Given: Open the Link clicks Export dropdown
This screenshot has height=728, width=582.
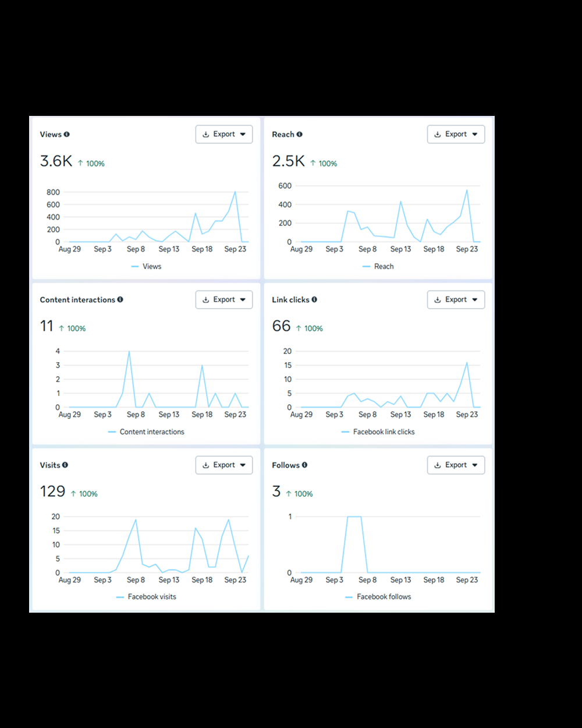Looking at the screenshot, I should pos(474,299).
